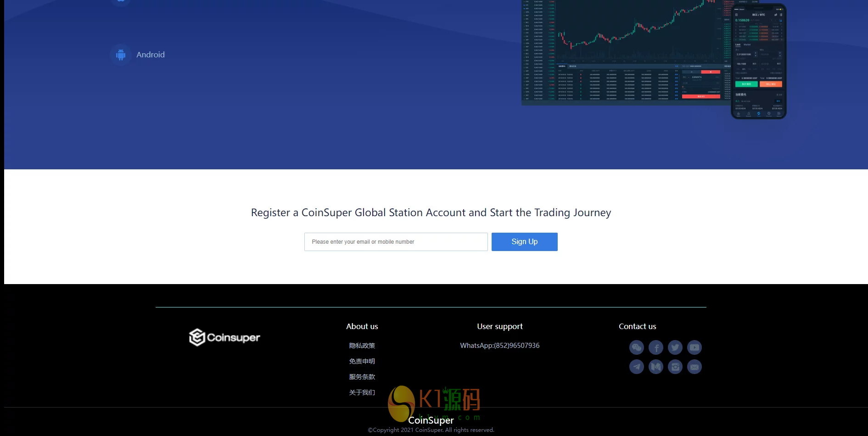868x436 pixels.
Task: Click the Android robot icon
Action: pos(121,55)
